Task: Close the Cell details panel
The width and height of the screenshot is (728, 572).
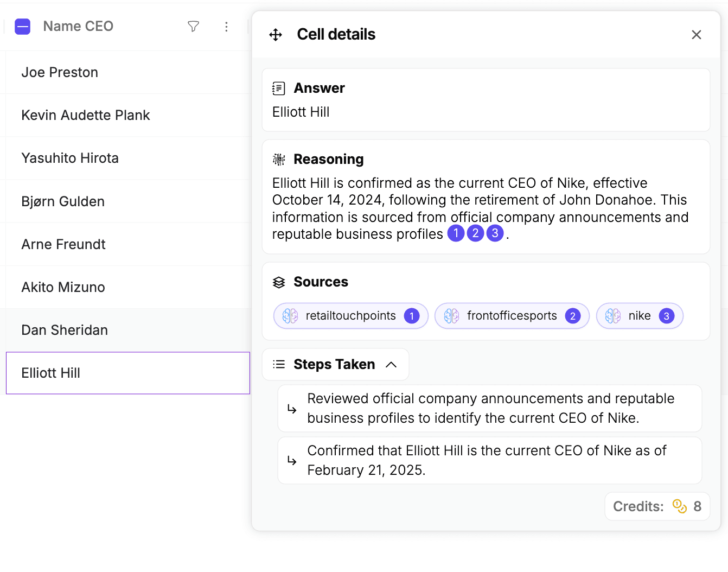Action: pos(697,35)
